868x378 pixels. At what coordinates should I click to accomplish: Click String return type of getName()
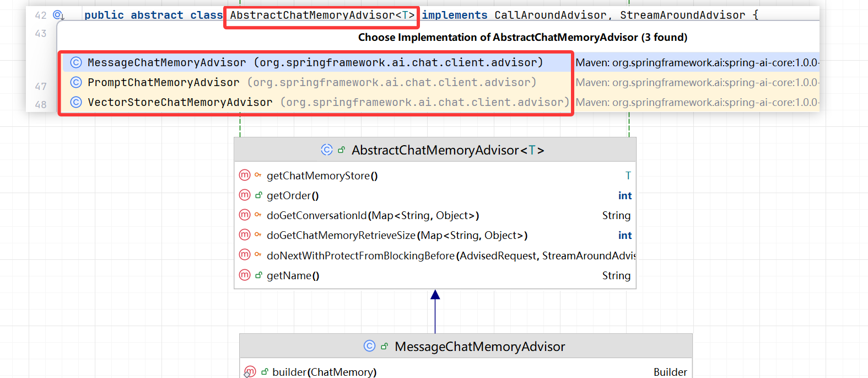pos(616,275)
